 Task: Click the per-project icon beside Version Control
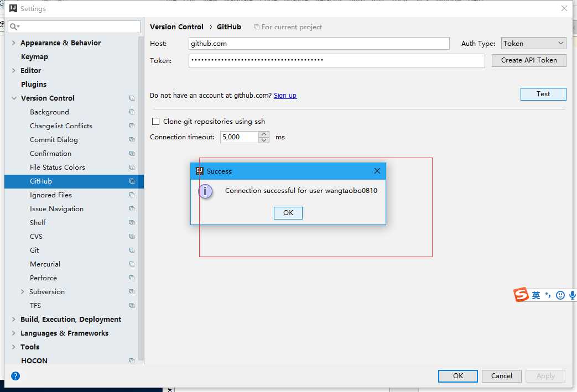coord(132,98)
